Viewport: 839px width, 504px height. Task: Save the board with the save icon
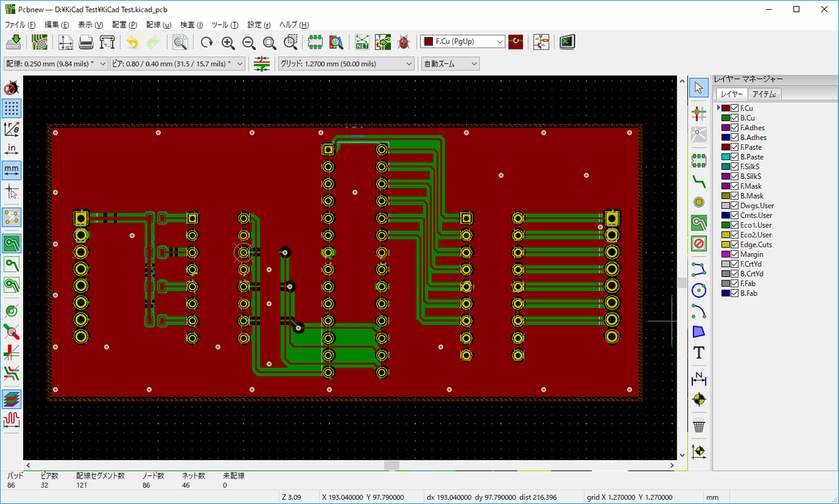[x=13, y=42]
